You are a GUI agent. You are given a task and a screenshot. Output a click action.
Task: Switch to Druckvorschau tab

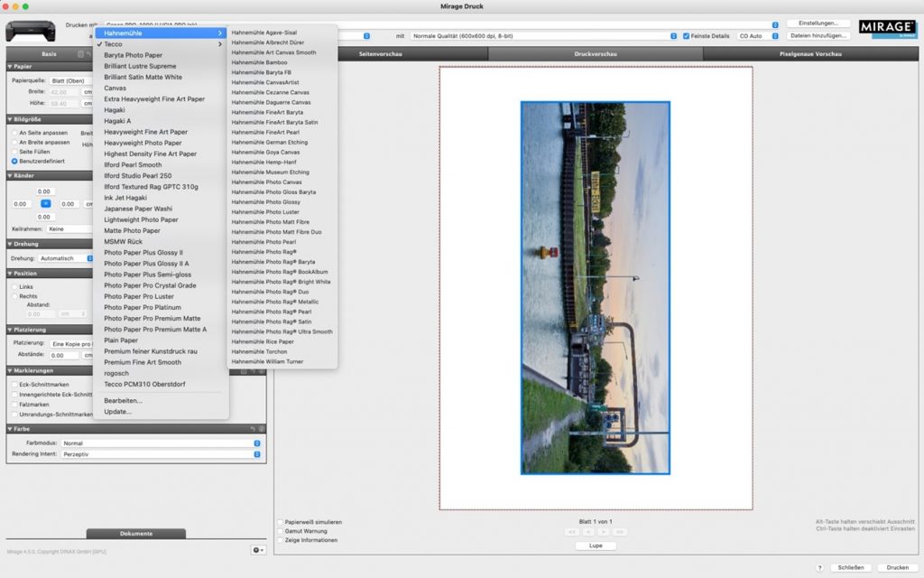596,53
